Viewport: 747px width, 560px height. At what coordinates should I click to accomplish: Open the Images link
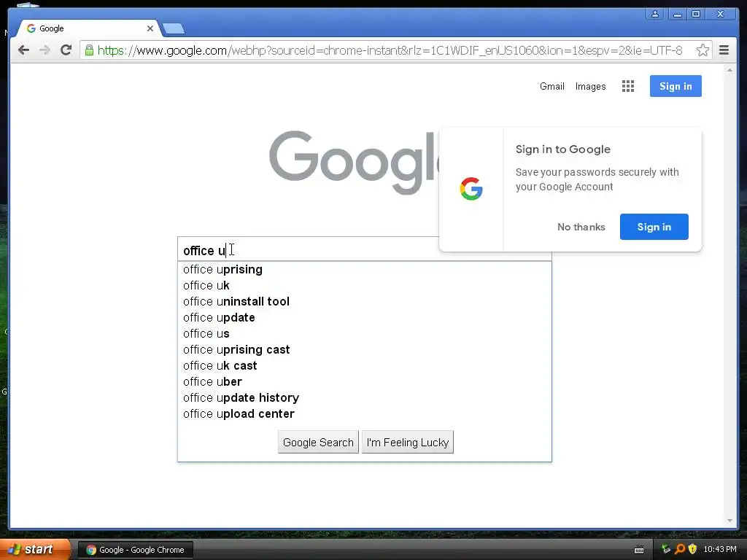click(590, 86)
